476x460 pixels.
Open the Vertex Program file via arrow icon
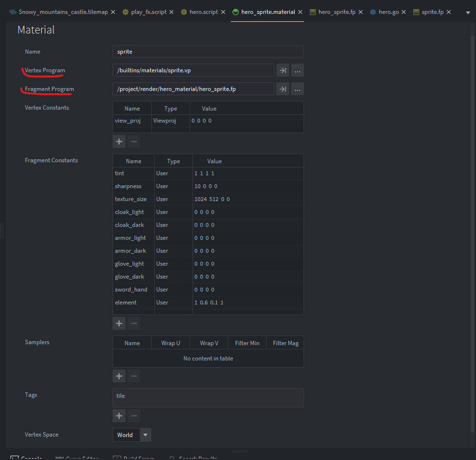tap(283, 70)
